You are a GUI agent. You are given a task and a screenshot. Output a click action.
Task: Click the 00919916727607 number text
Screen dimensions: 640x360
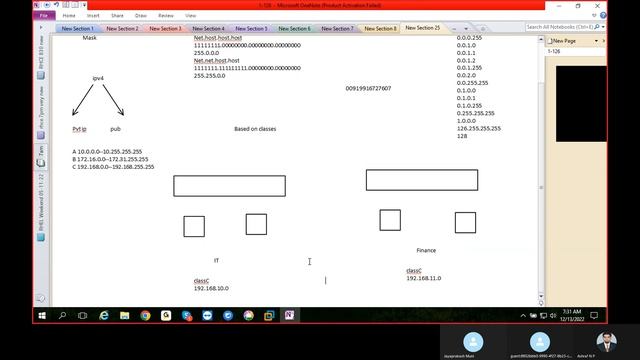click(368, 88)
